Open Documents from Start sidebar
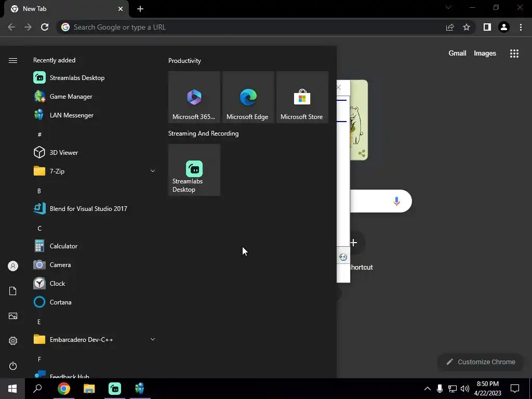This screenshot has height=399, width=532. [13, 291]
